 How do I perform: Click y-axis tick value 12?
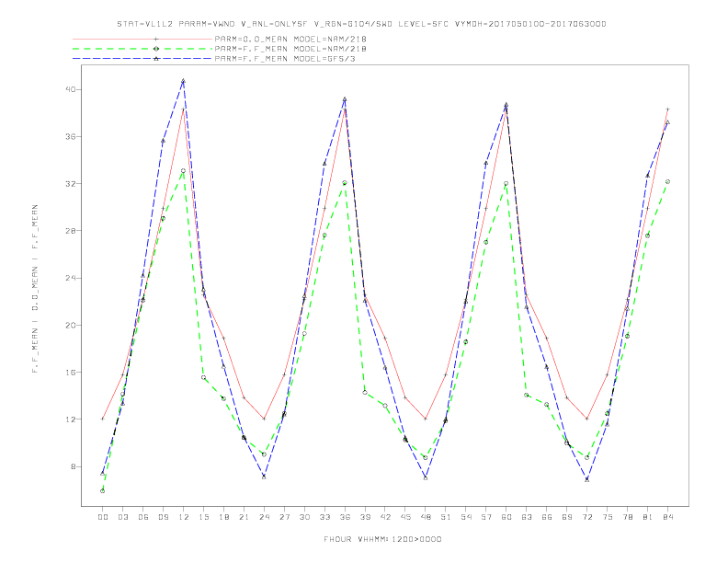71,419
